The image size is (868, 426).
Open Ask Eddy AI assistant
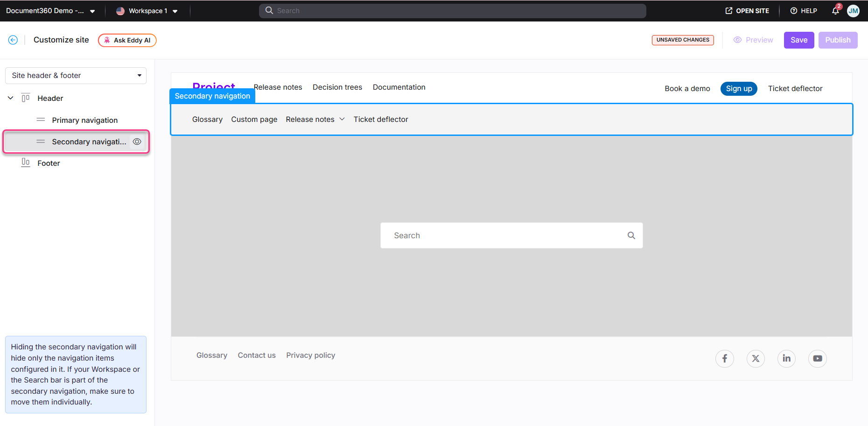point(127,40)
